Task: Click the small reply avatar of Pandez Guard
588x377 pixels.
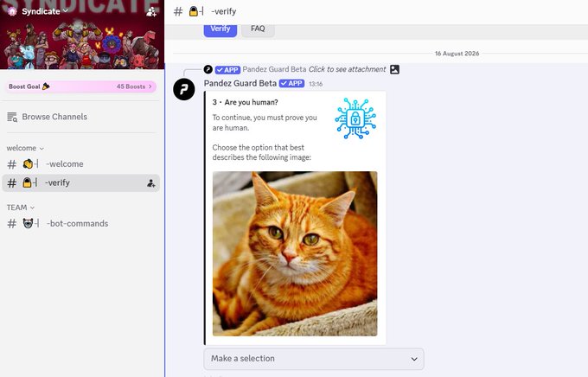Action: click(208, 69)
